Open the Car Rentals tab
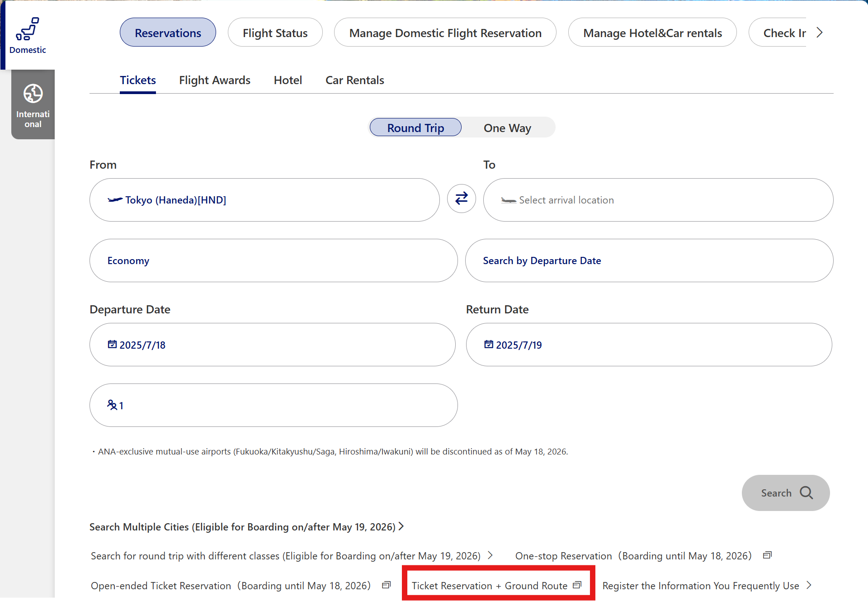The image size is (868, 601). (354, 80)
